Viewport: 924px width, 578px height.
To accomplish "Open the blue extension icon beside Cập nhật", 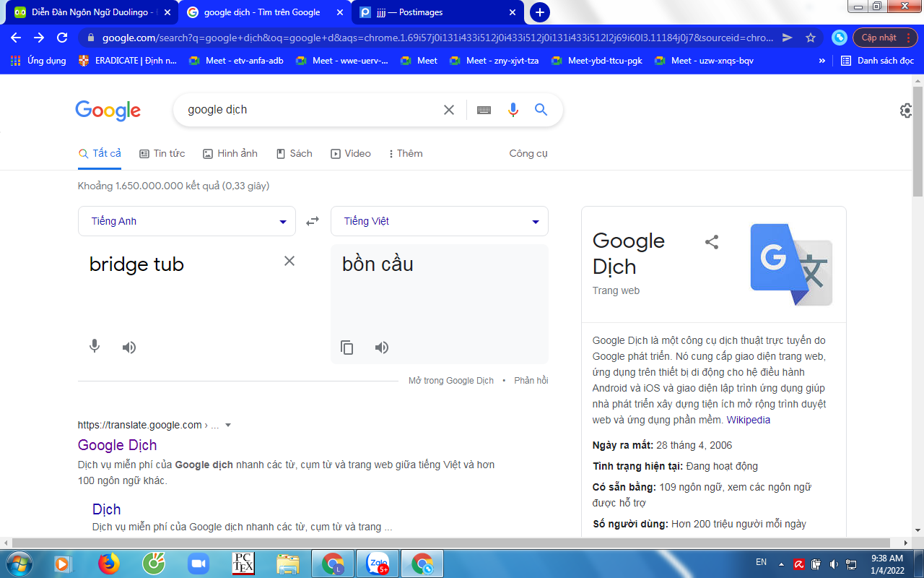I will [839, 38].
